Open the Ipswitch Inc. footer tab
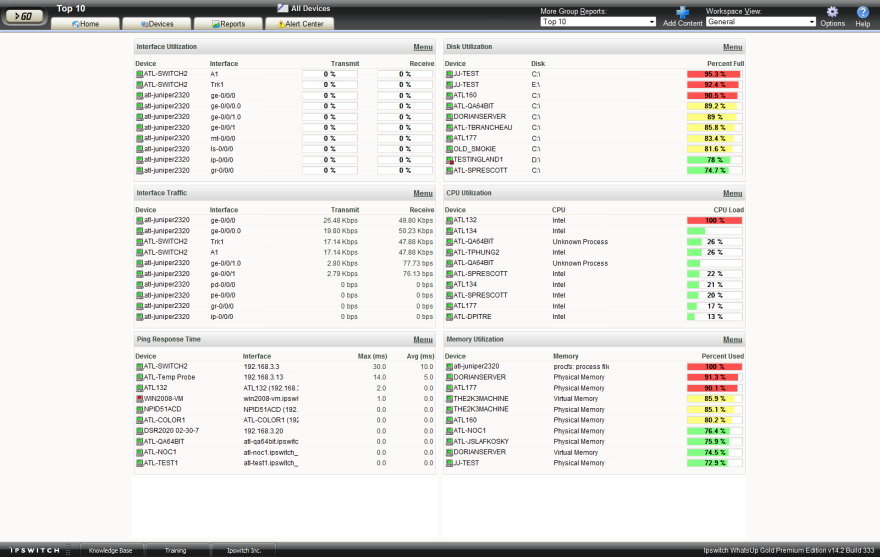The image size is (880, 557). 244,550
